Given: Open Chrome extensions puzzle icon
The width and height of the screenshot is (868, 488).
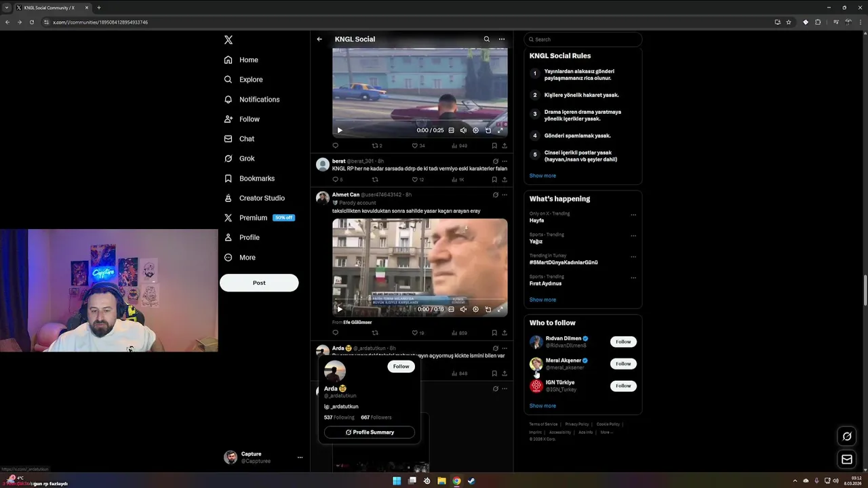Looking at the screenshot, I should coord(818,22).
